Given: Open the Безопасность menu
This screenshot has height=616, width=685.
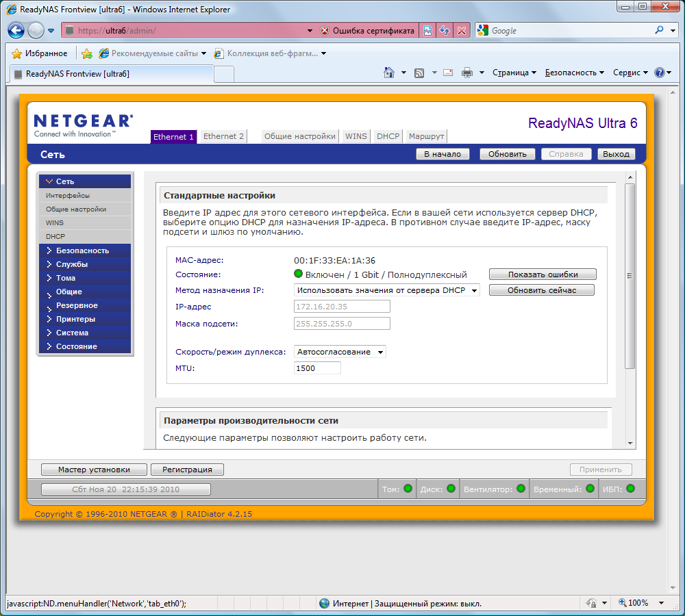Looking at the screenshot, I should 575,73.
